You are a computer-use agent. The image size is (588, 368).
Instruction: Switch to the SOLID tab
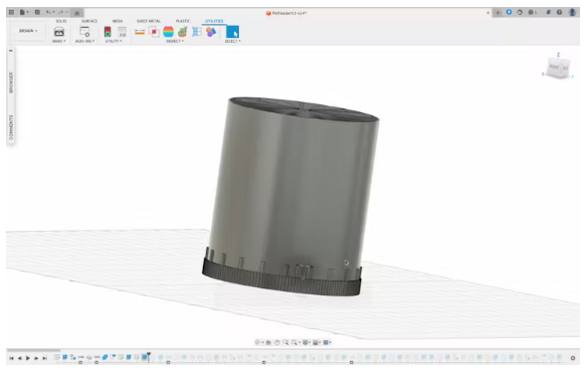(x=61, y=21)
